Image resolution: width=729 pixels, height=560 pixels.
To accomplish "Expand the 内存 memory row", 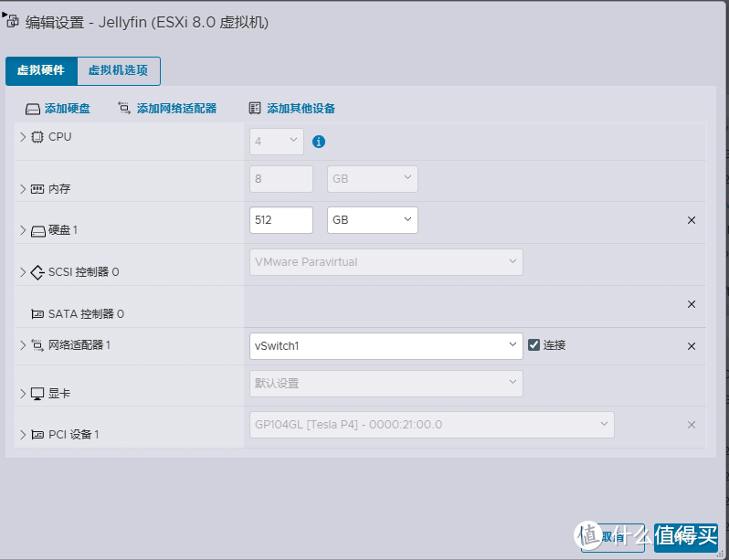I will [23, 189].
